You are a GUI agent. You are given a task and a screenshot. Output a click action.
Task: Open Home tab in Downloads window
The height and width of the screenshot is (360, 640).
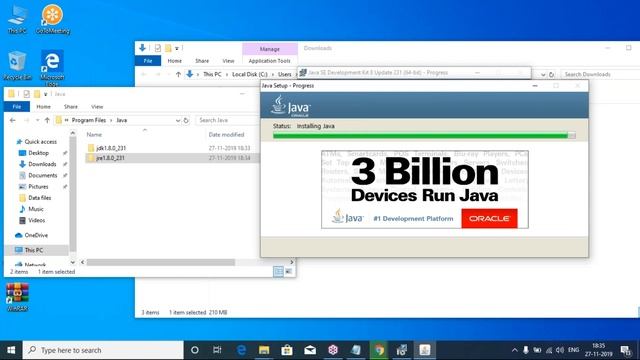[175, 61]
